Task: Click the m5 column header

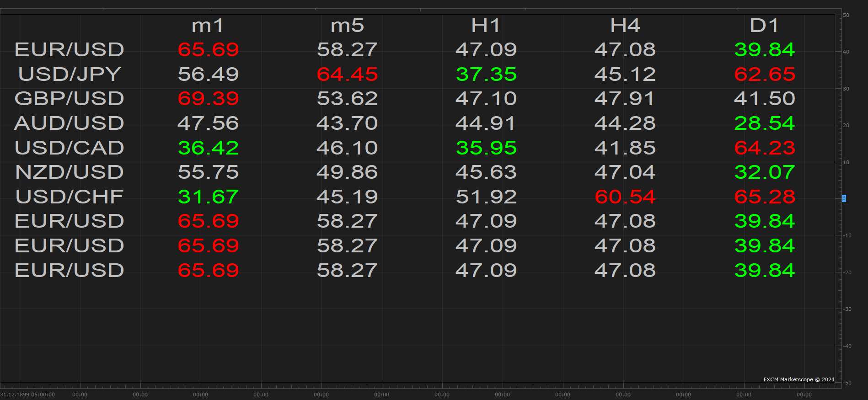Action: (348, 26)
